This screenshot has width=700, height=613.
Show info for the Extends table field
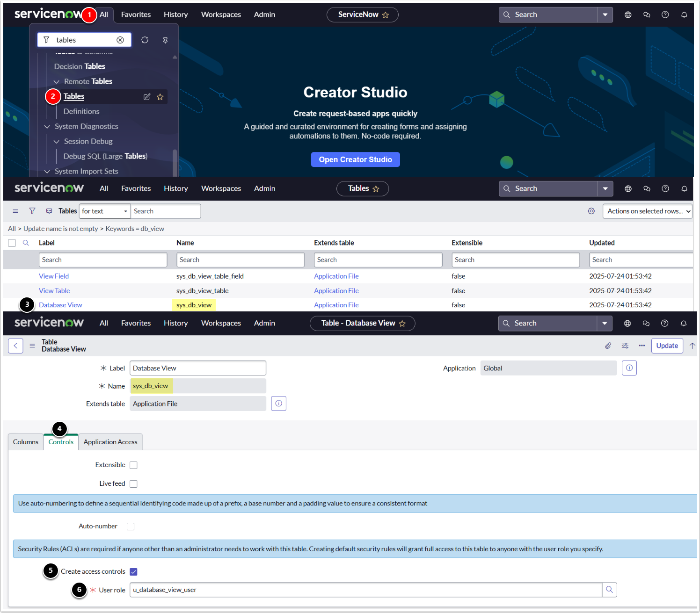click(x=278, y=404)
